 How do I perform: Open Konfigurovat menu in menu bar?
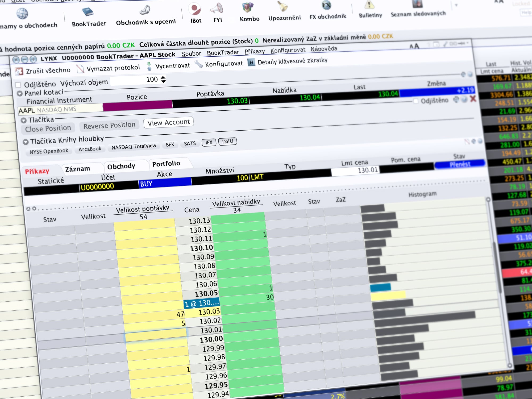tap(288, 50)
